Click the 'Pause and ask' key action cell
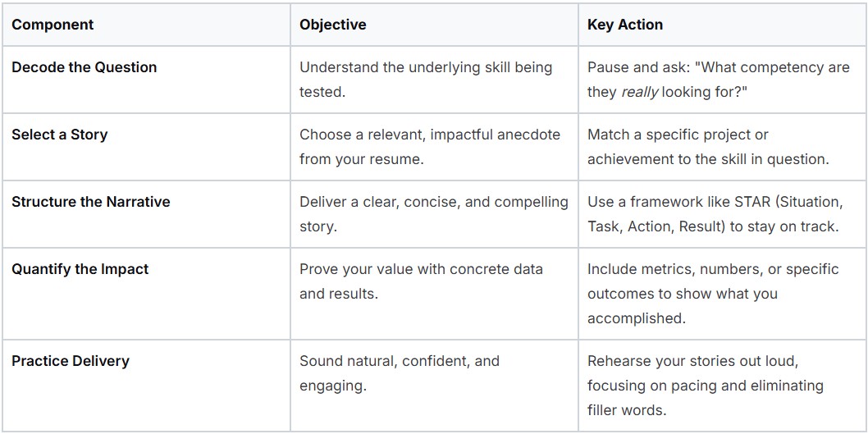This screenshot has height=434, width=868. 718,80
